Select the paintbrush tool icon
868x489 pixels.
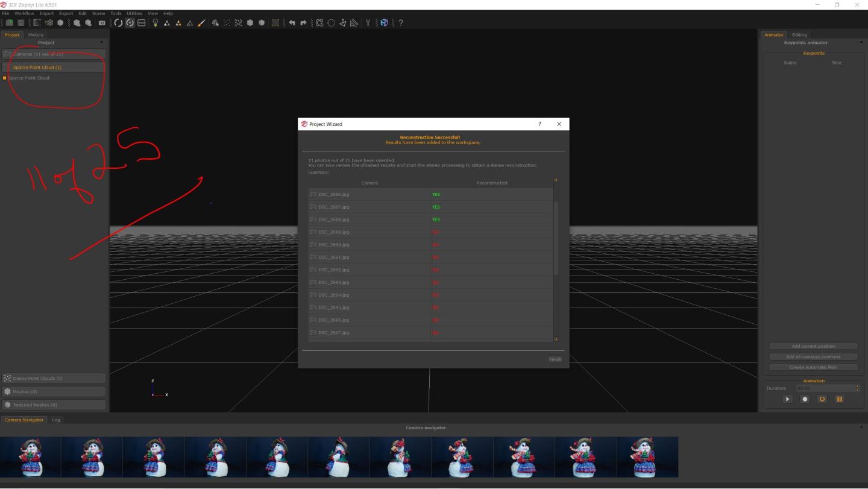(201, 23)
